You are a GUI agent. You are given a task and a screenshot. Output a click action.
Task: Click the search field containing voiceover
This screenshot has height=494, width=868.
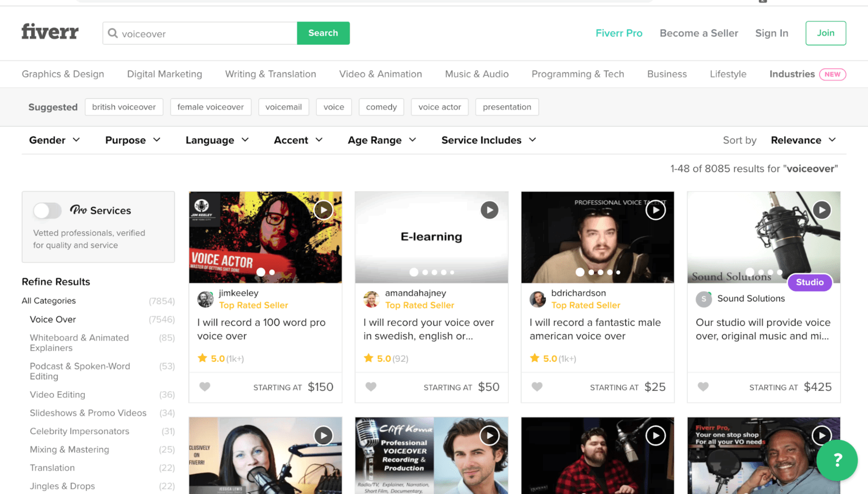[x=200, y=34]
